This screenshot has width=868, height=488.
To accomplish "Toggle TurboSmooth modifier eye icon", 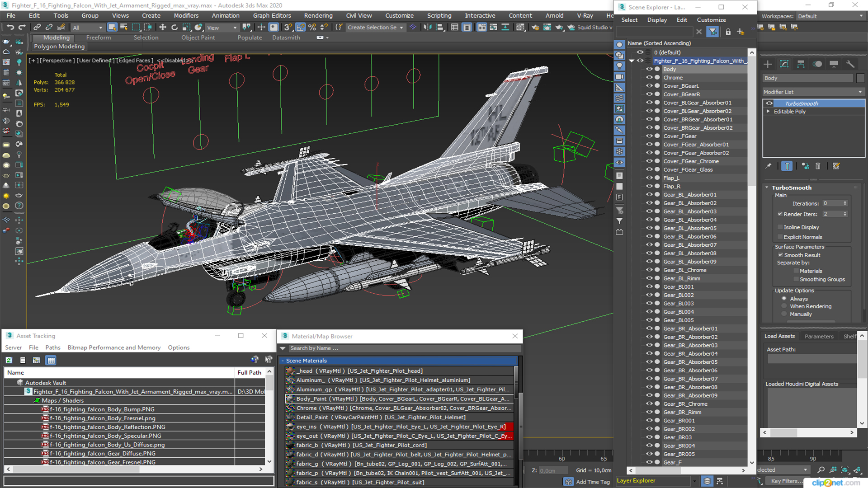I will click(x=769, y=103).
